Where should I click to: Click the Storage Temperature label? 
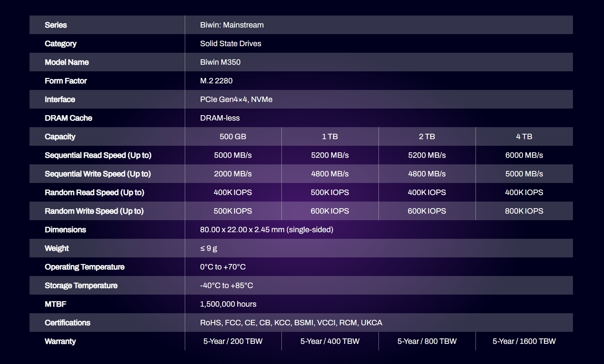pos(81,286)
